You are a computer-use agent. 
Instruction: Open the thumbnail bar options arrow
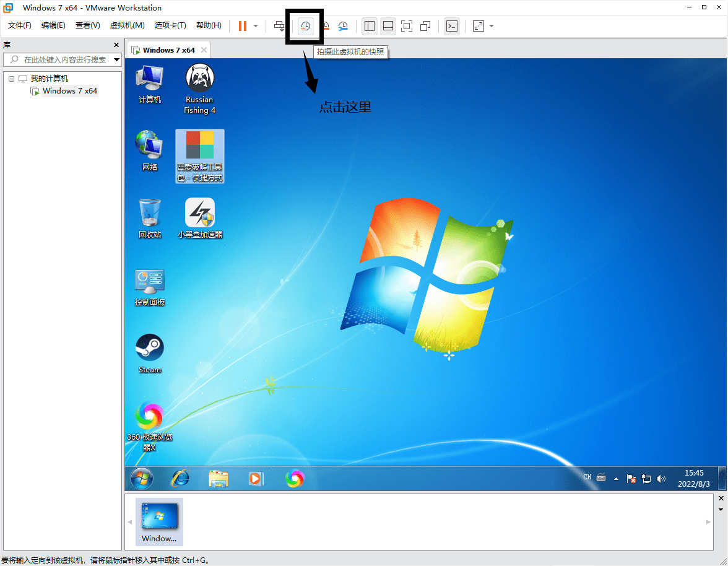[x=721, y=510]
